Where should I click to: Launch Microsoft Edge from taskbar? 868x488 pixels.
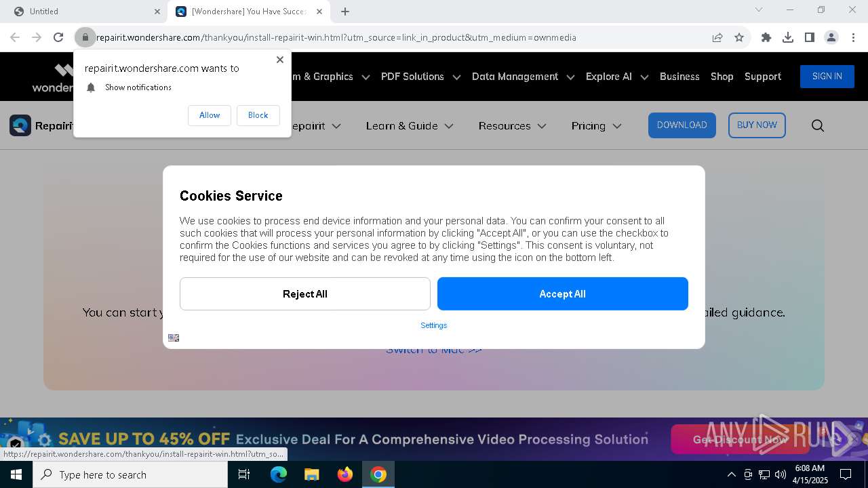279,474
